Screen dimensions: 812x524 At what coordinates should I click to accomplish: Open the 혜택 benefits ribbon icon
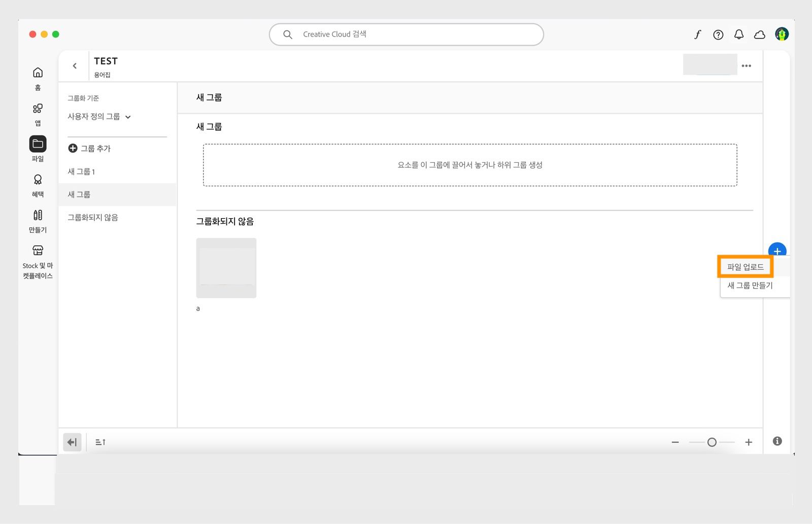38,180
